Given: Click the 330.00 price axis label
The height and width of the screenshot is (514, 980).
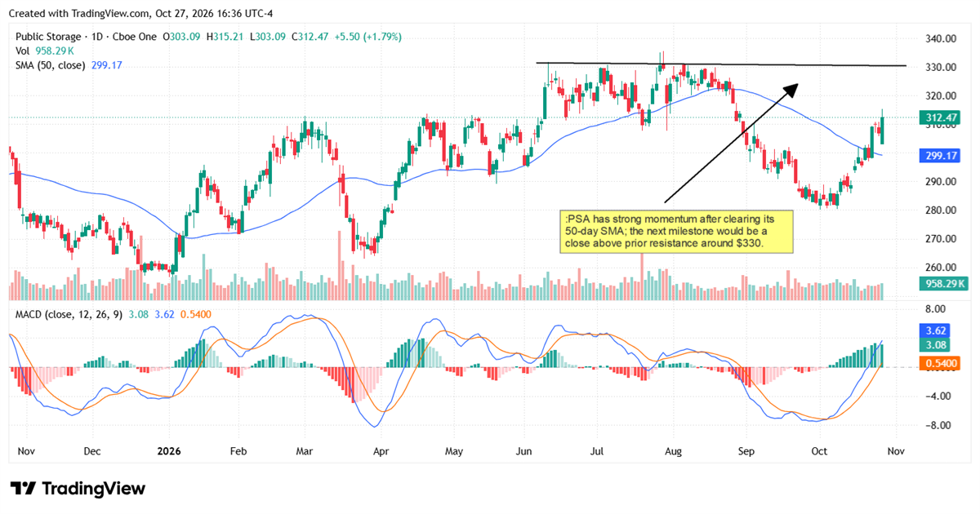Looking at the screenshot, I should point(940,67).
